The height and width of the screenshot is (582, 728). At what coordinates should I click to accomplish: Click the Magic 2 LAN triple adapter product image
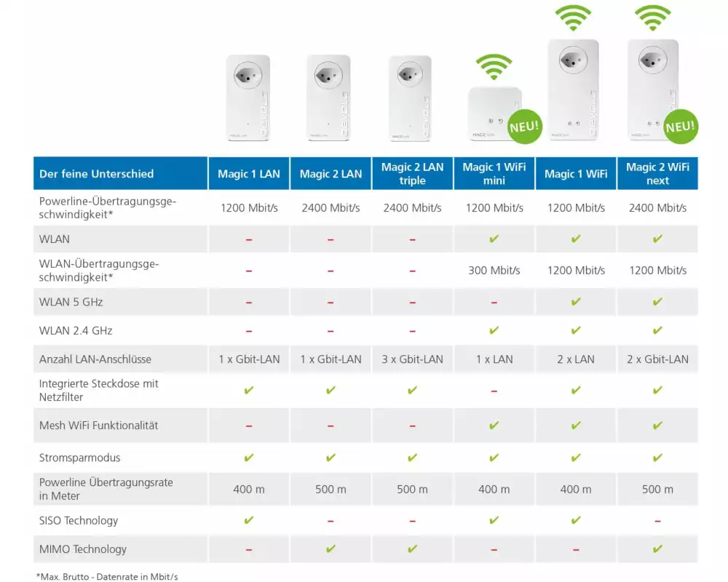[414, 97]
